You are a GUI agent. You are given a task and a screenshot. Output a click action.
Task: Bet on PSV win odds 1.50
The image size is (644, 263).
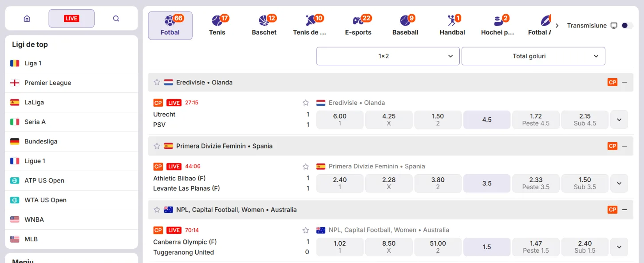[x=438, y=120]
